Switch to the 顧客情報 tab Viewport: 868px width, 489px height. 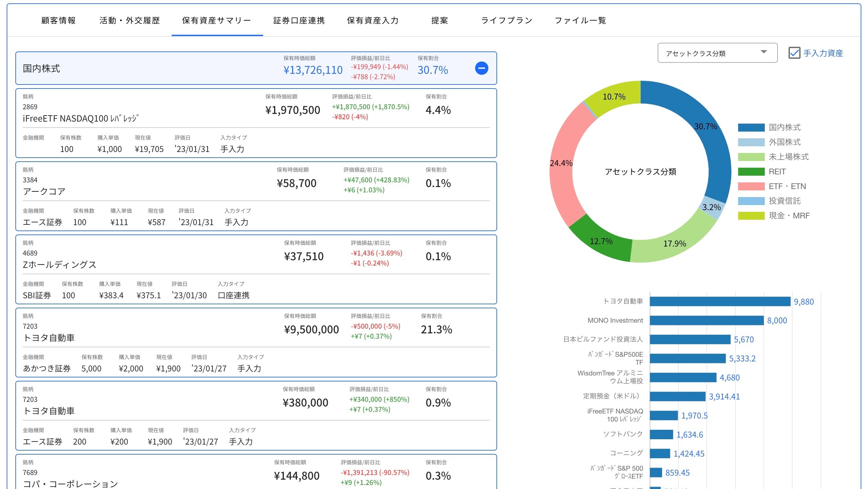point(58,21)
